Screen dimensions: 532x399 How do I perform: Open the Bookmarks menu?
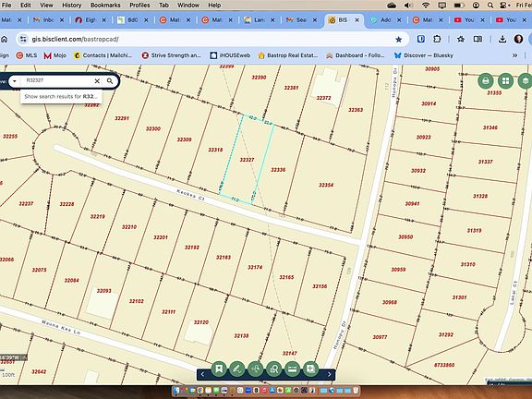105,6
